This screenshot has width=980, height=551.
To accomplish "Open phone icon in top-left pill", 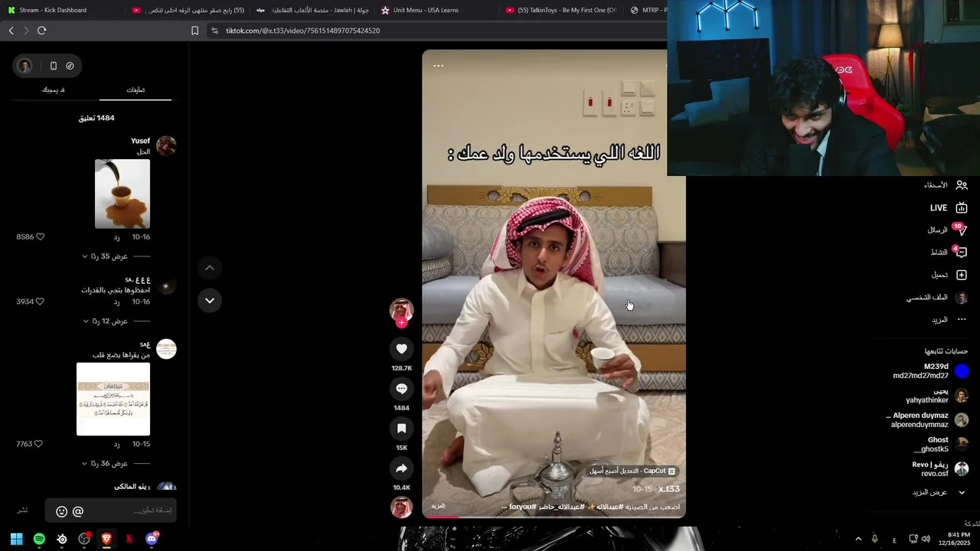I will (53, 66).
